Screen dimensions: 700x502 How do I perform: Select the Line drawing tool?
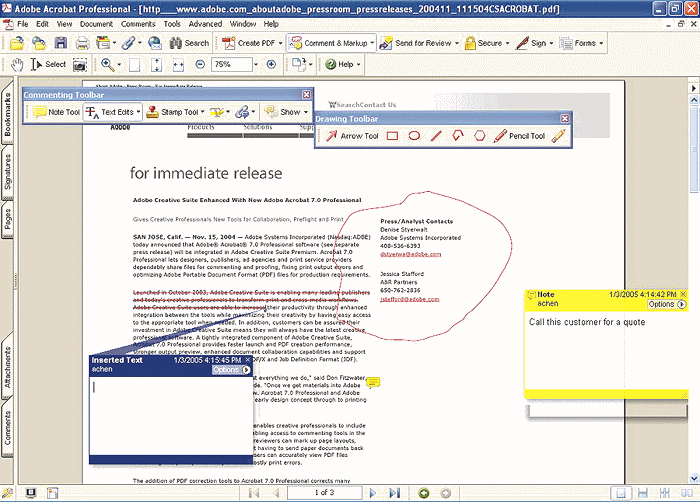(x=436, y=136)
